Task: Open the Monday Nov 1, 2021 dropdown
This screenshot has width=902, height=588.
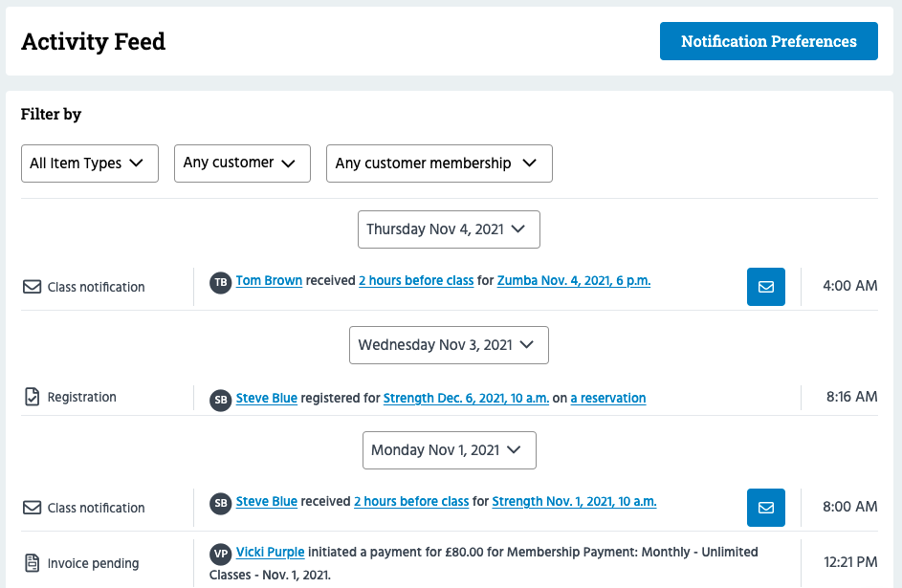Action: click(x=449, y=450)
